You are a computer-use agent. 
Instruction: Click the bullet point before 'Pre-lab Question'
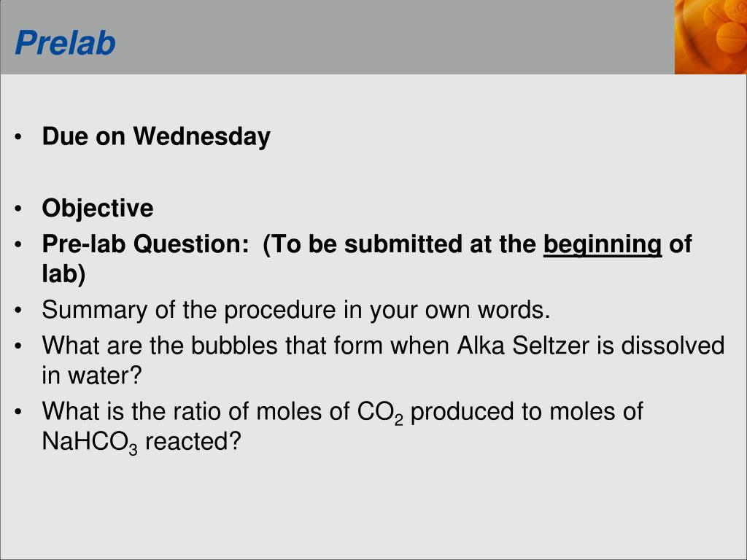click(x=18, y=245)
